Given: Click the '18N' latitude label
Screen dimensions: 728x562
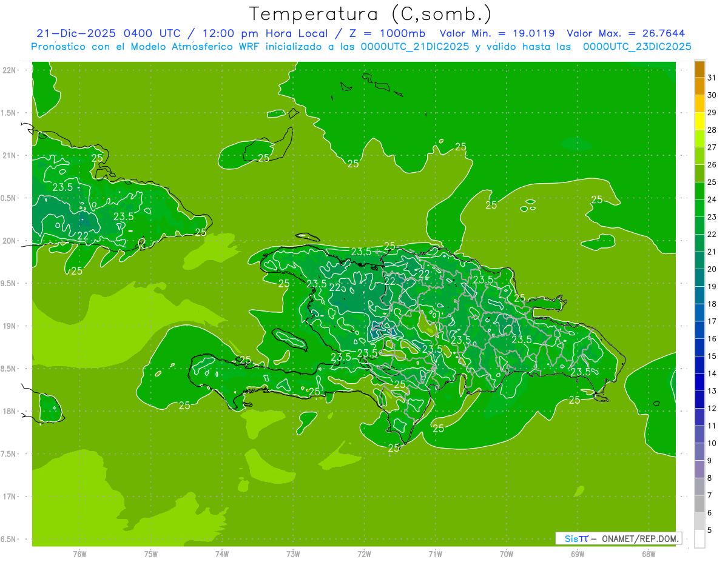Looking at the screenshot, I should [10, 411].
